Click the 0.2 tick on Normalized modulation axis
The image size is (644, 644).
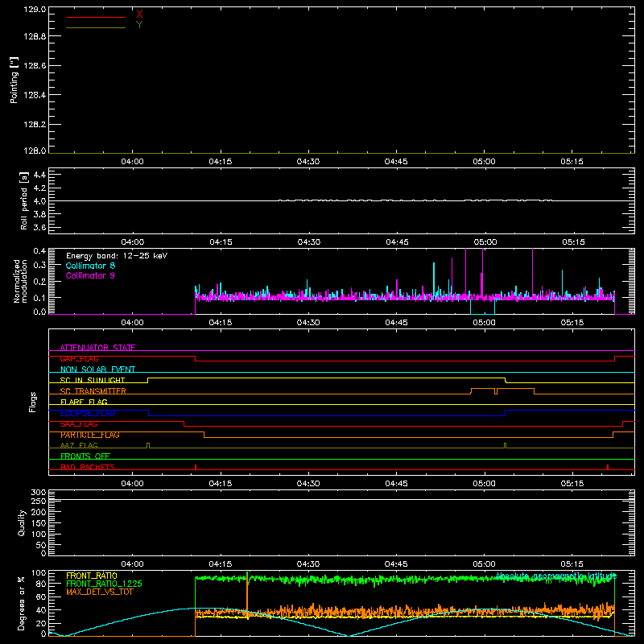(39, 281)
